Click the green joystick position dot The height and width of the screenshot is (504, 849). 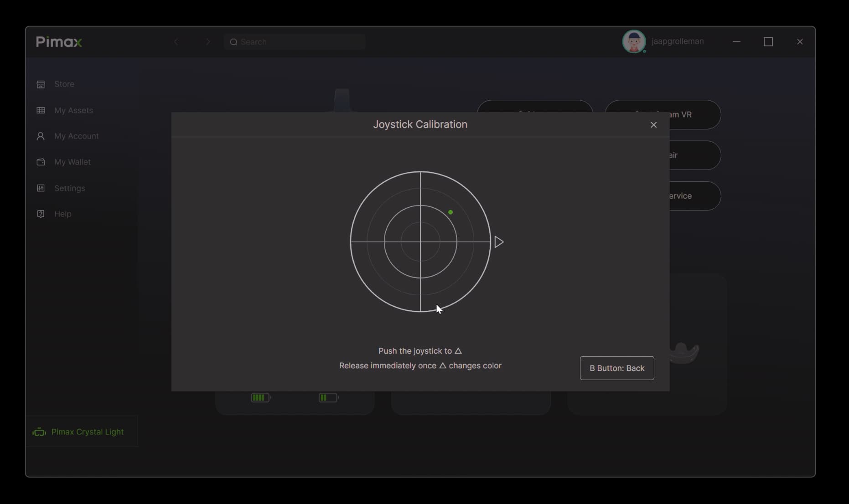(450, 212)
